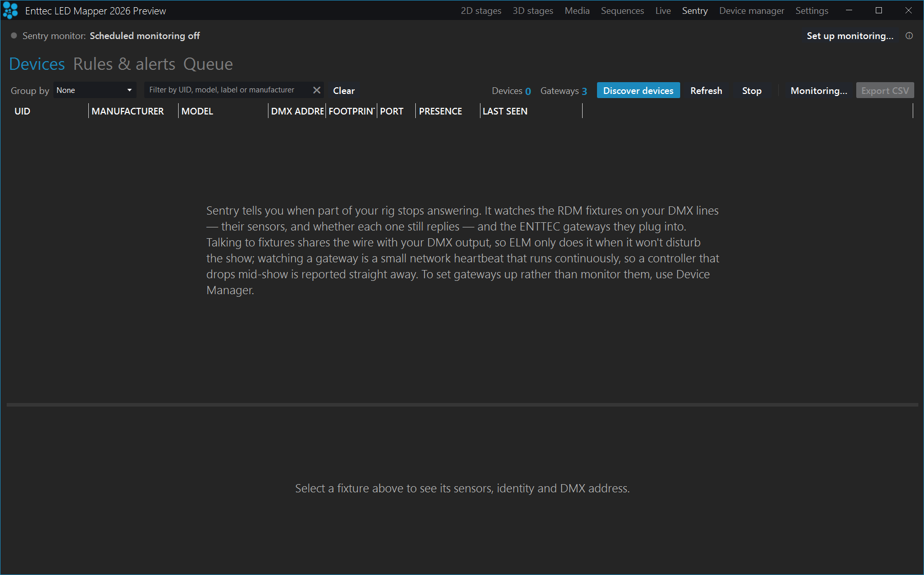The height and width of the screenshot is (575, 924).
Task: Select the Sentry section
Action: pos(695,11)
